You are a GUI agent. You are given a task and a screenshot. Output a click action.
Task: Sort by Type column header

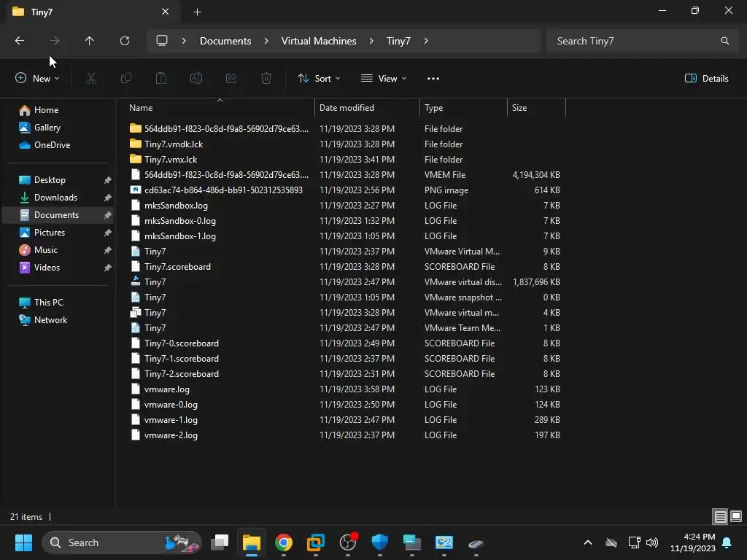(463, 108)
